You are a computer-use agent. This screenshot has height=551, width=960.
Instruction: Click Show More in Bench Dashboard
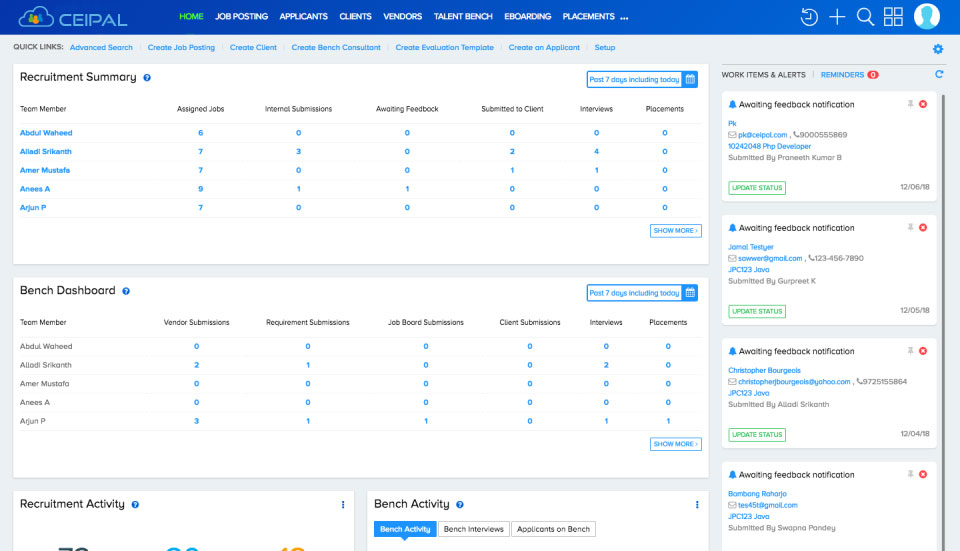pyautogui.click(x=675, y=444)
